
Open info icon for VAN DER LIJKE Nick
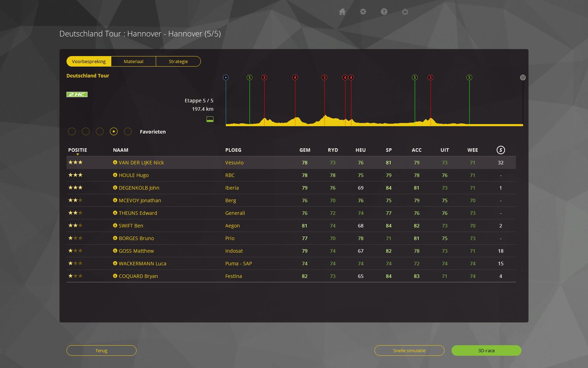115,162
